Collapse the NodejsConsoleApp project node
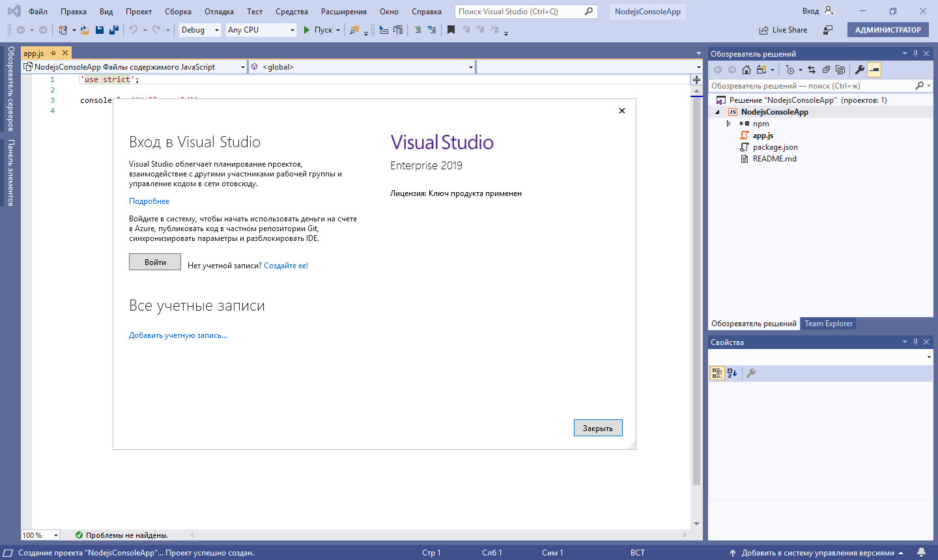Viewport: 938px width, 560px height. 718,112
